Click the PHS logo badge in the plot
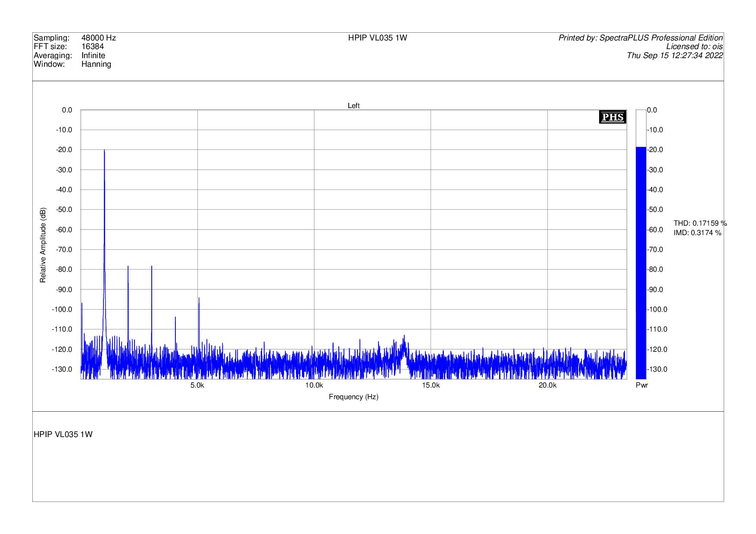Screen dimensions: 756x534 (612, 117)
